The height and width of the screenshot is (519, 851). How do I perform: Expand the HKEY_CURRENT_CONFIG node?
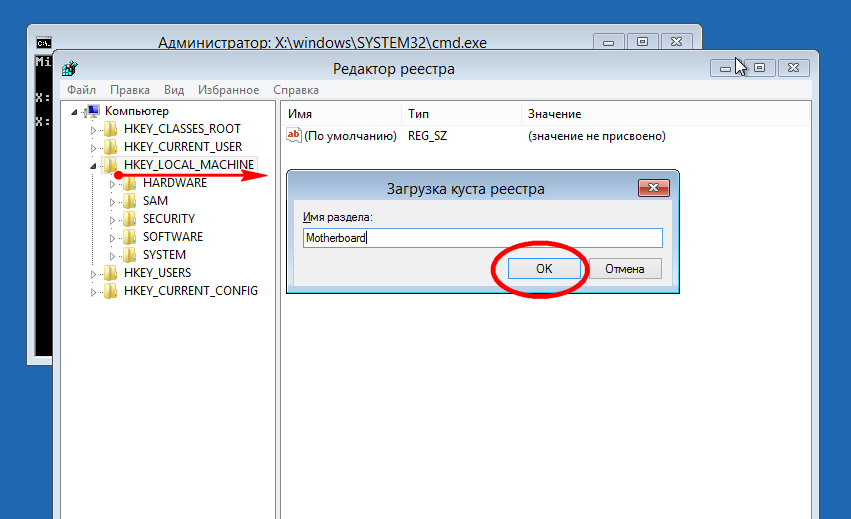[94, 291]
